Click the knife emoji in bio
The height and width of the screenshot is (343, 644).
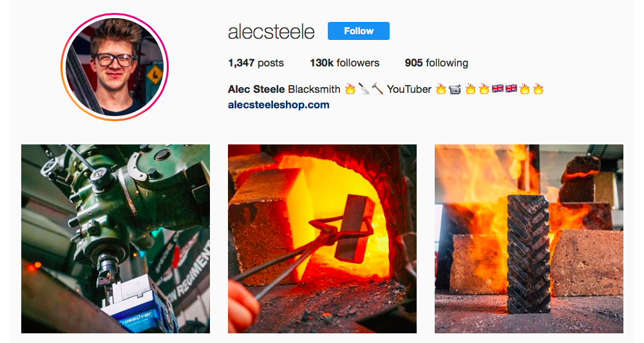(x=364, y=89)
